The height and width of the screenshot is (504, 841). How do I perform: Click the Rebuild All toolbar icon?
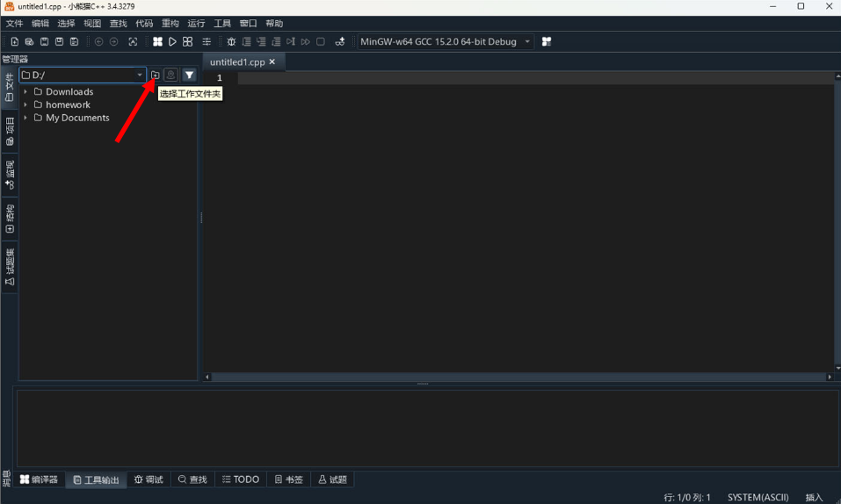tap(187, 41)
